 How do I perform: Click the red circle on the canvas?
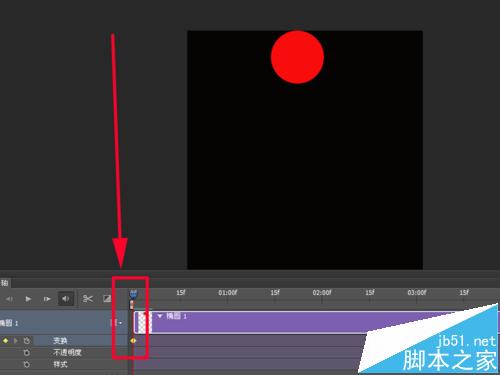coord(297,57)
